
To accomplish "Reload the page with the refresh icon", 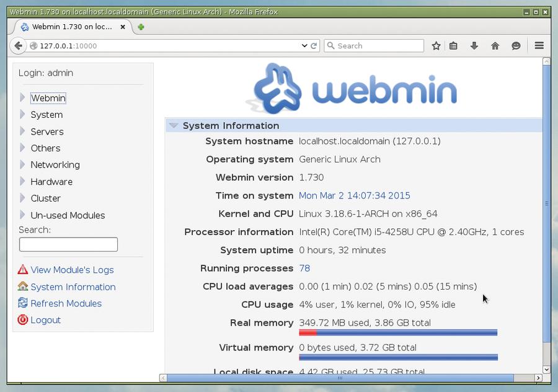I will tap(314, 45).
